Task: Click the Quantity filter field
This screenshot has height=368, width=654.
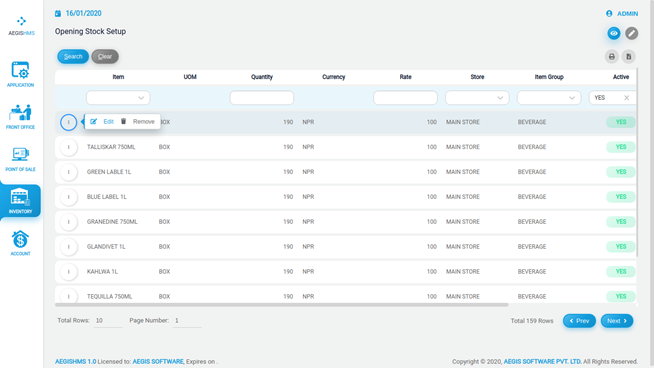Action: pos(262,98)
